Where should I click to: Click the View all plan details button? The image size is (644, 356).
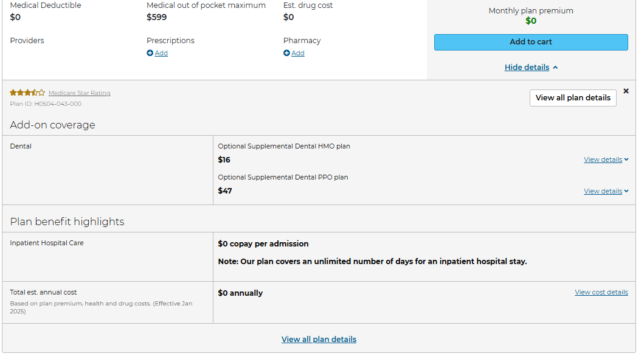click(x=573, y=98)
